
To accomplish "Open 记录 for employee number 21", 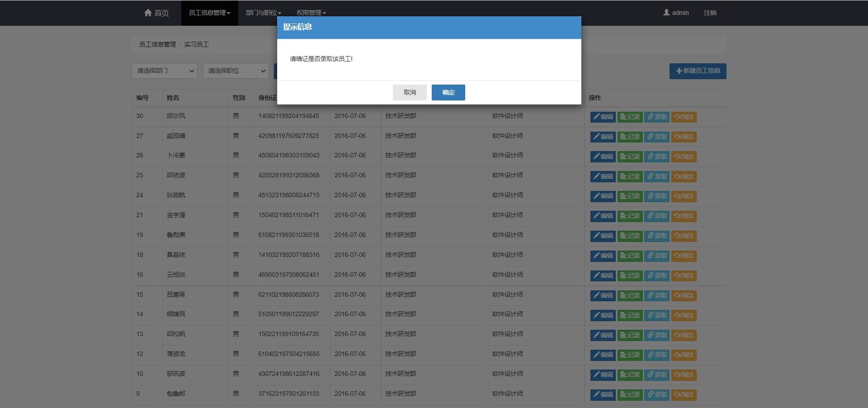I will point(630,216).
